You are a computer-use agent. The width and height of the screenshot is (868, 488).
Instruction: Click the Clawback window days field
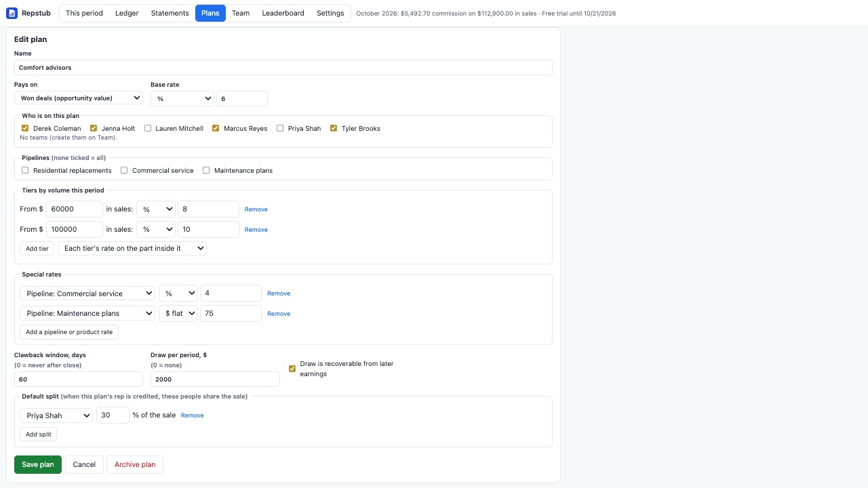pos(79,380)
